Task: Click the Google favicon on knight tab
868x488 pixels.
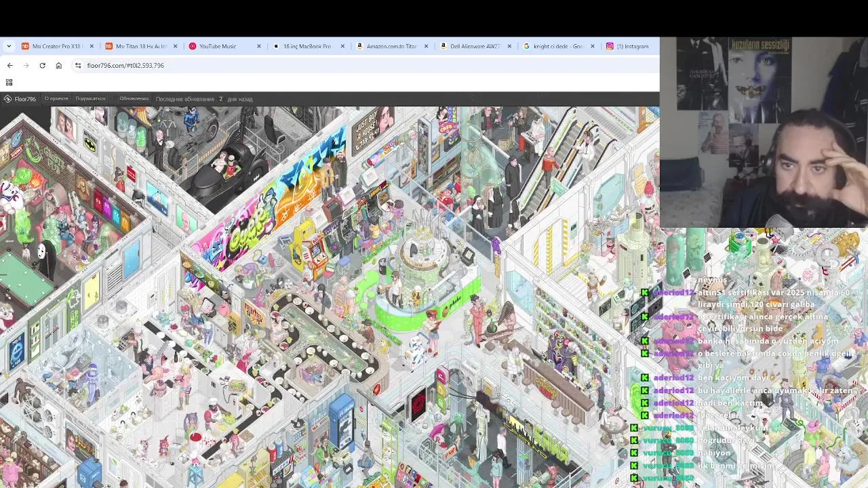Action: [527, 46]
